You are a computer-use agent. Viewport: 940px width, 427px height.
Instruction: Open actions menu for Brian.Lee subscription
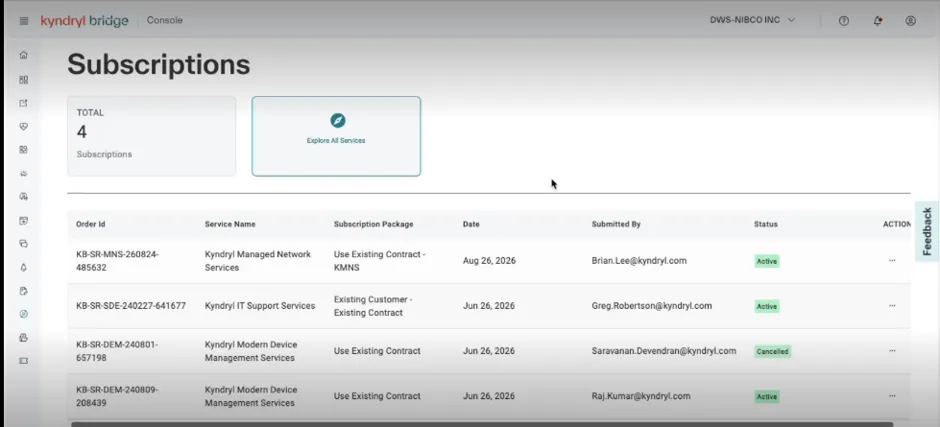pos(892,261)
